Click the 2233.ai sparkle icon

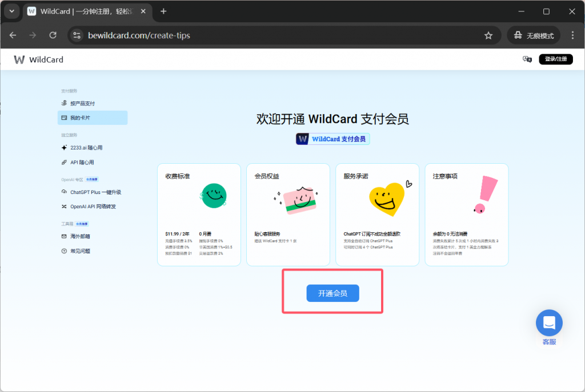[x=64, y=148]
